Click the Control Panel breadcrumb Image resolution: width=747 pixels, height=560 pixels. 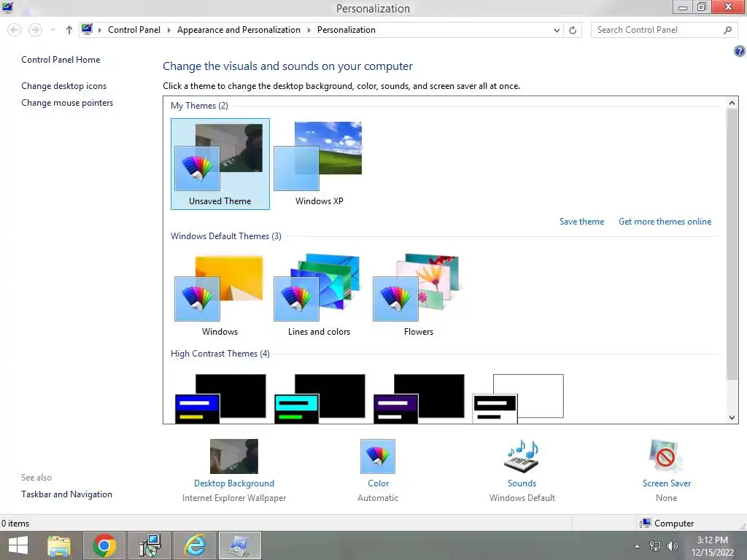tap(134, 29)
